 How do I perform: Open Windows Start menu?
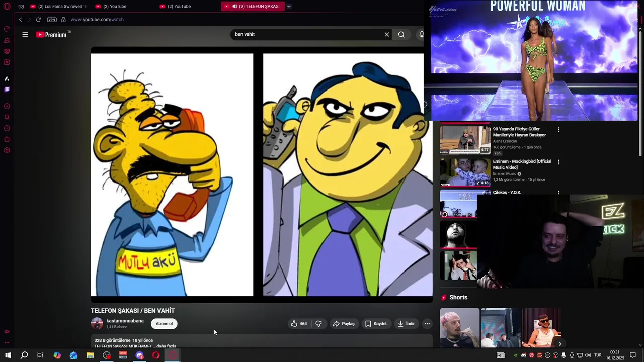(8, 355)
